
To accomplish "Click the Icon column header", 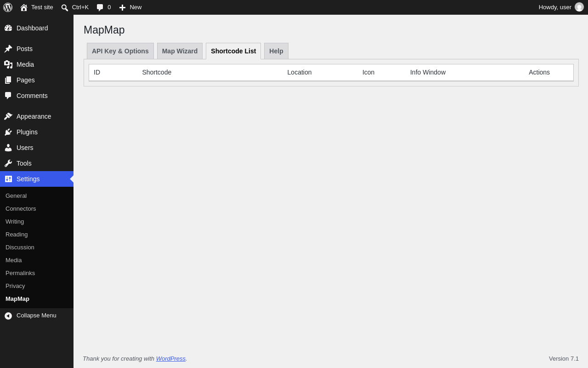I will point(368,72).
